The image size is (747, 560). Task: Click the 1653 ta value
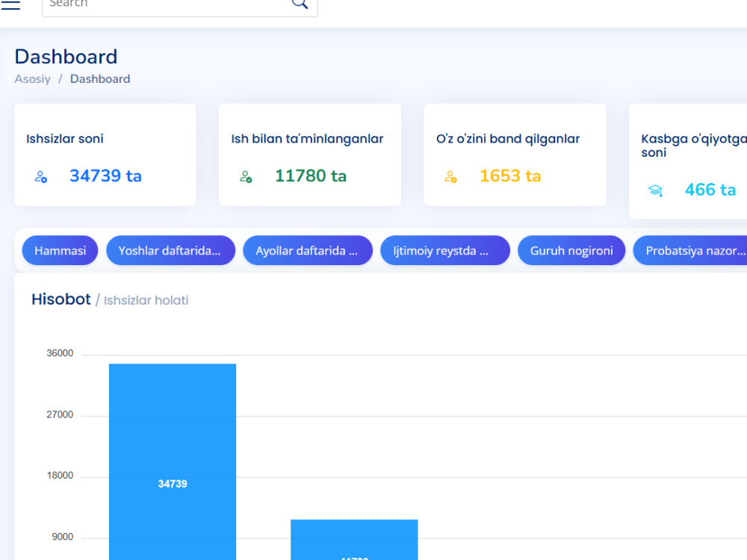pyautogui.click(x=510, y=175)
